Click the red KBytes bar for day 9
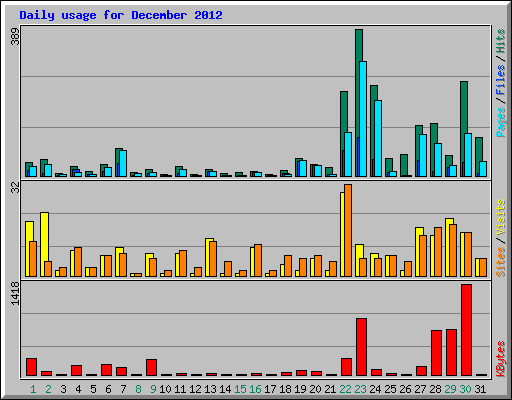The height and width of the screenshot is (400, 512). tap(151, 367)
